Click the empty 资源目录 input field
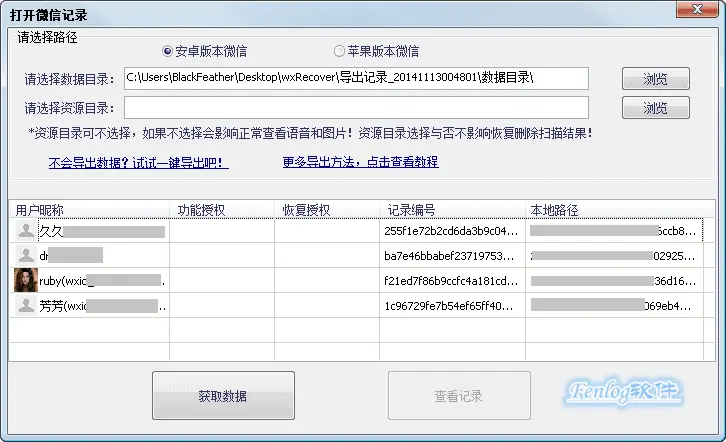This screenshot has height=442, width=726. tap(355, 108)
